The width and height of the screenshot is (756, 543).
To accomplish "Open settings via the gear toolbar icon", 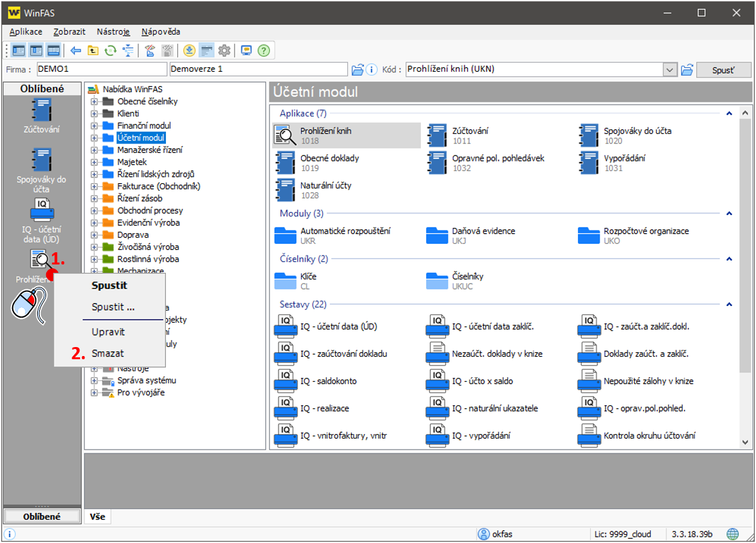I will click(224, 51).
